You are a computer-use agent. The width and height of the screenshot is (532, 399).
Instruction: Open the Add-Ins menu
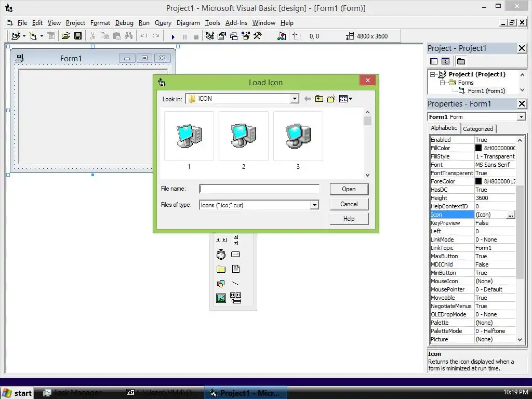click(x=236, y=23)
